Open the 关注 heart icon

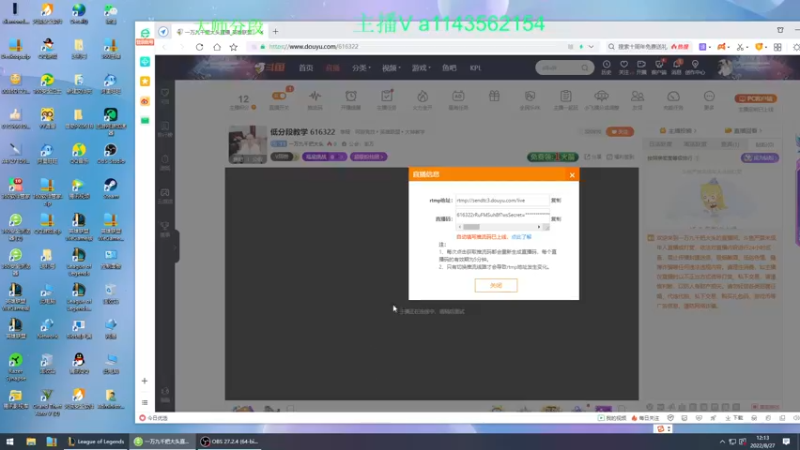(x=623, y=67)
